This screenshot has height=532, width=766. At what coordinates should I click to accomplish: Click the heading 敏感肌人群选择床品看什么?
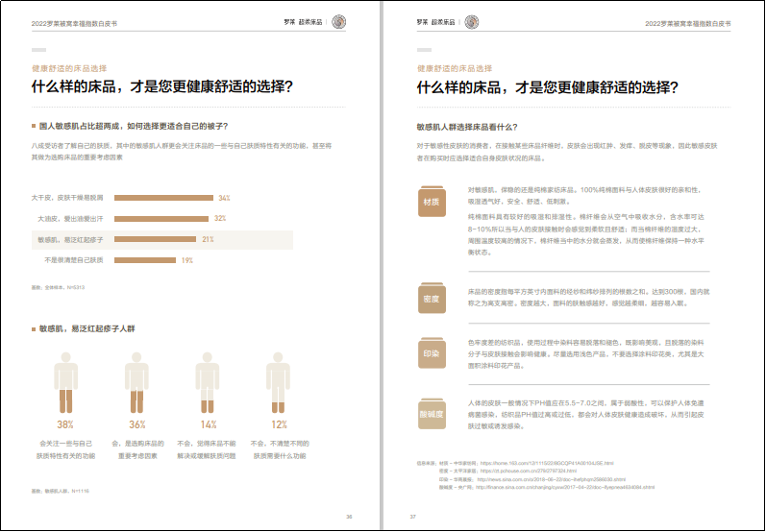click(466, 127)
